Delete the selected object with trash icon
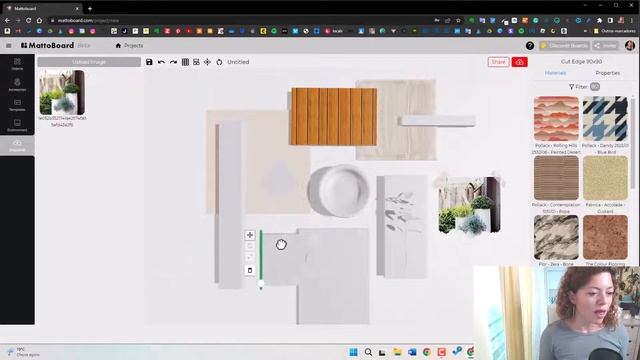 tap(250, 270)
